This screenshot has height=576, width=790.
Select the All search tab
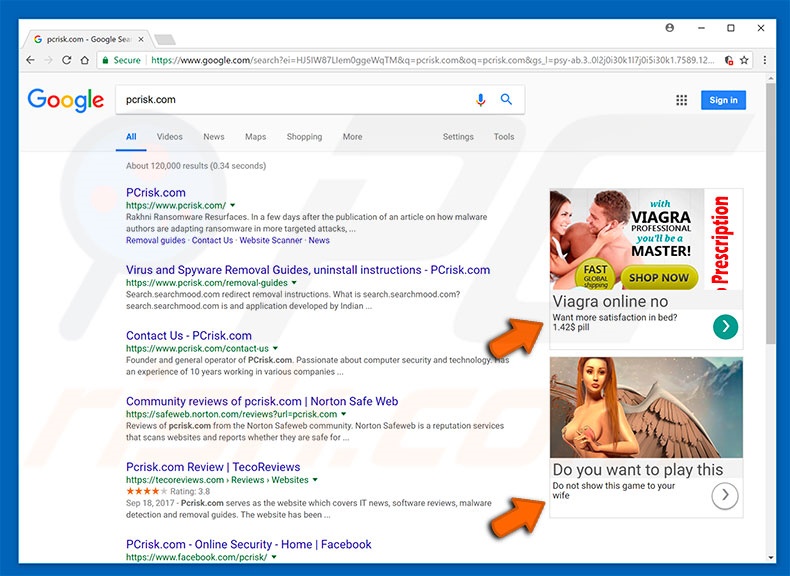(131, 137)
